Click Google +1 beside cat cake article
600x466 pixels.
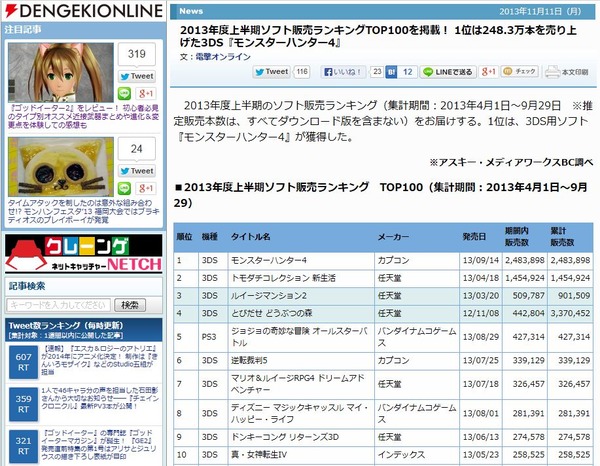(x=146, y=188)
